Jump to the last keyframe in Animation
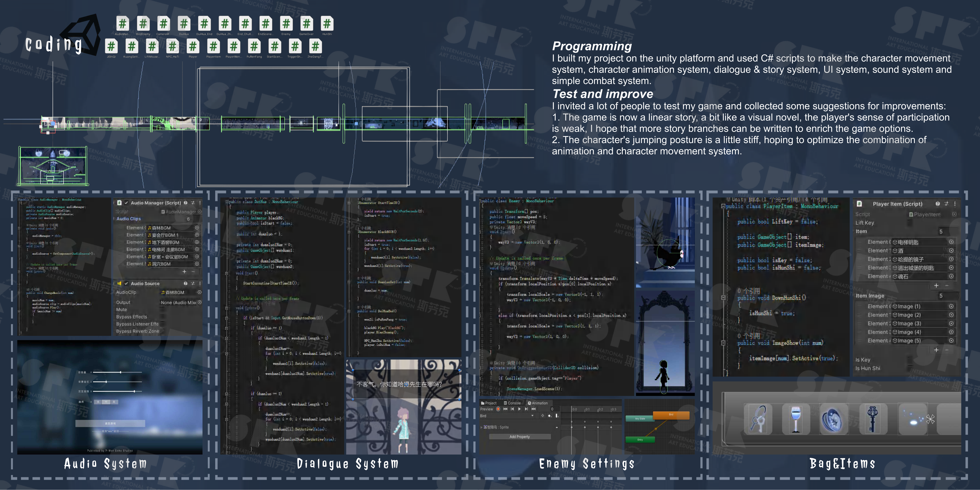The height and width of the screenshot is (490, 980). pos(534,409)
